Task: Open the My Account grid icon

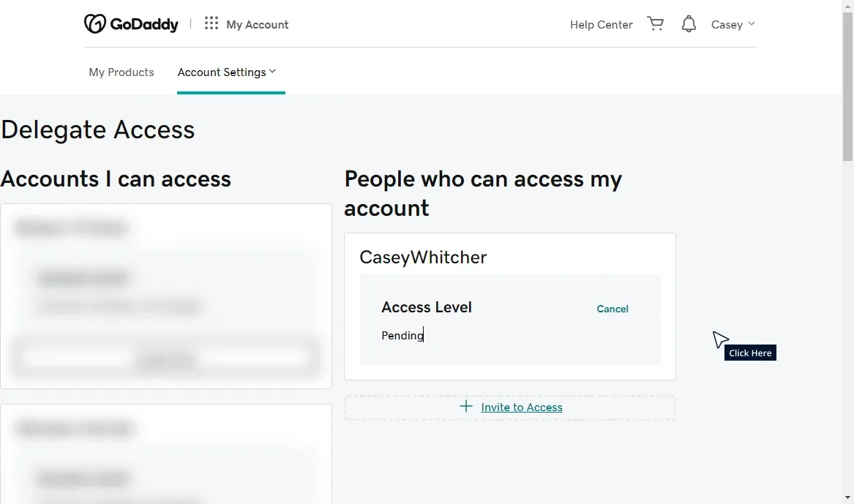Action: 211,23
